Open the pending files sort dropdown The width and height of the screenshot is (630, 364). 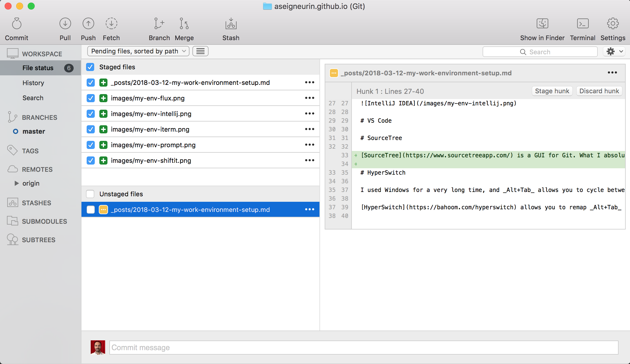tap(137, 52)
